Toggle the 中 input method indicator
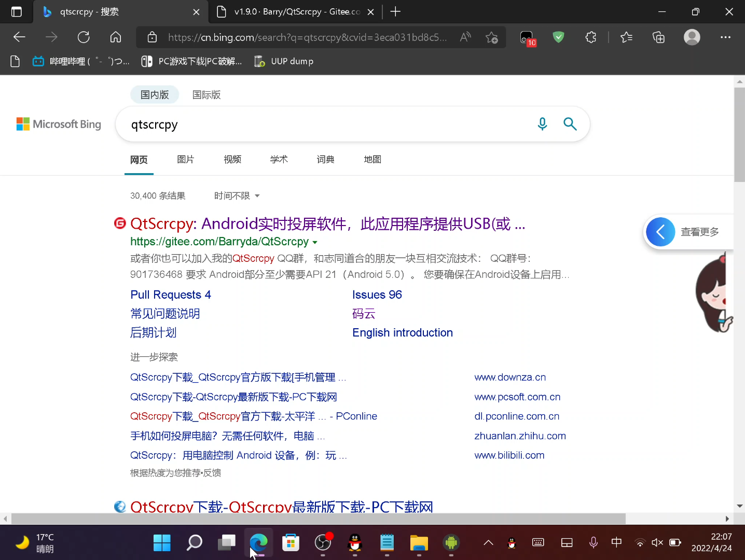This screenshot has width=745, height=560. 616,542
